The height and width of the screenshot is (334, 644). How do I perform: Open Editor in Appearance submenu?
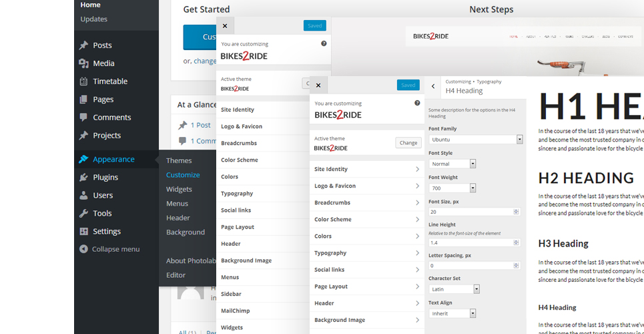(176, 275)
